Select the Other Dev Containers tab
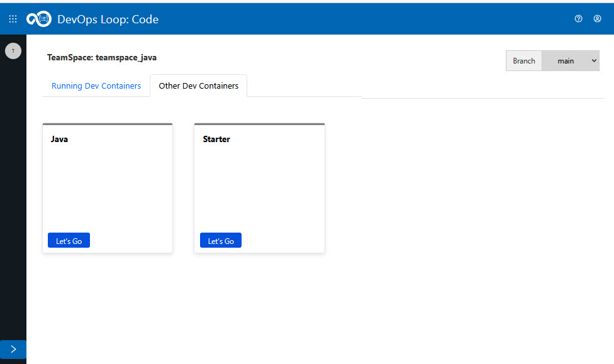Image resolution: width=614 pixels, height=364 pixels. [x=199, y=86]
